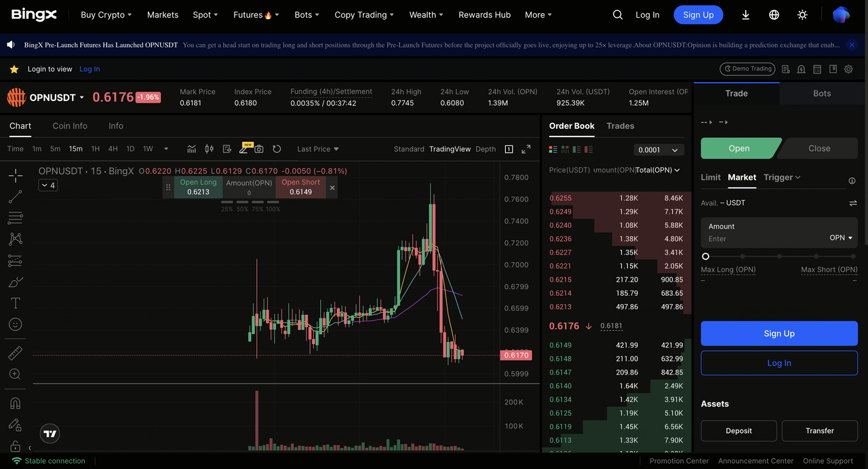868x469 pixels.
Task: Select the text annotation tool
Action: (x=16, y=303)
